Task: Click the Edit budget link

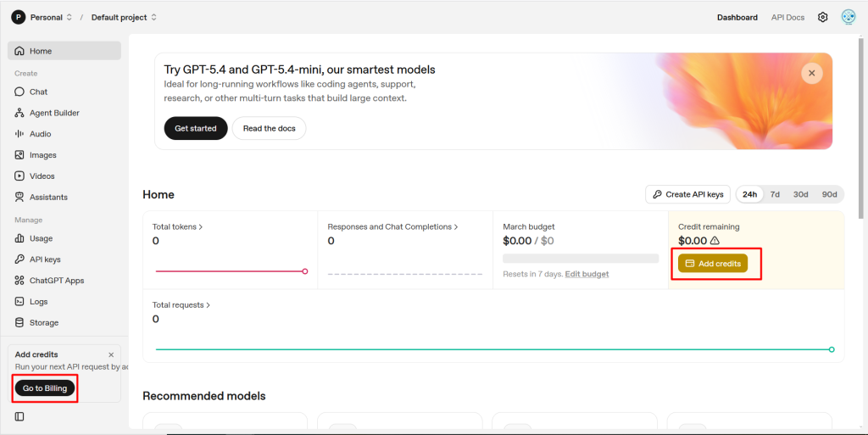Action: tap(587, 274)
